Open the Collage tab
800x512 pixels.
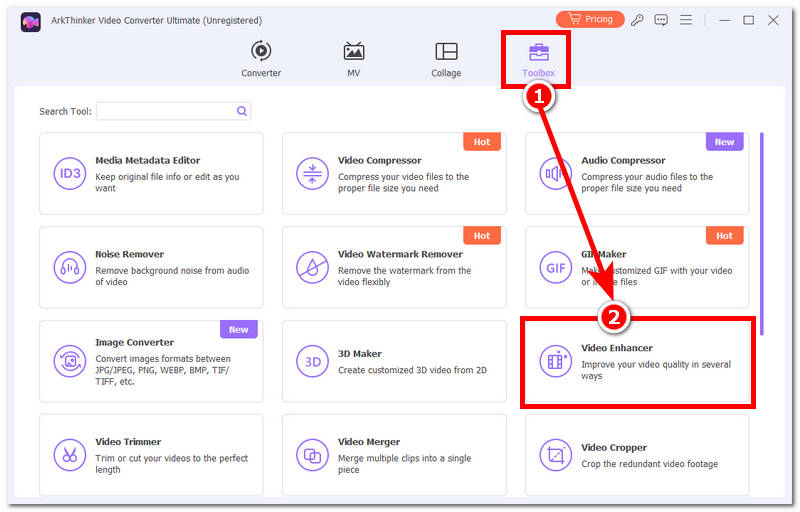446,59
